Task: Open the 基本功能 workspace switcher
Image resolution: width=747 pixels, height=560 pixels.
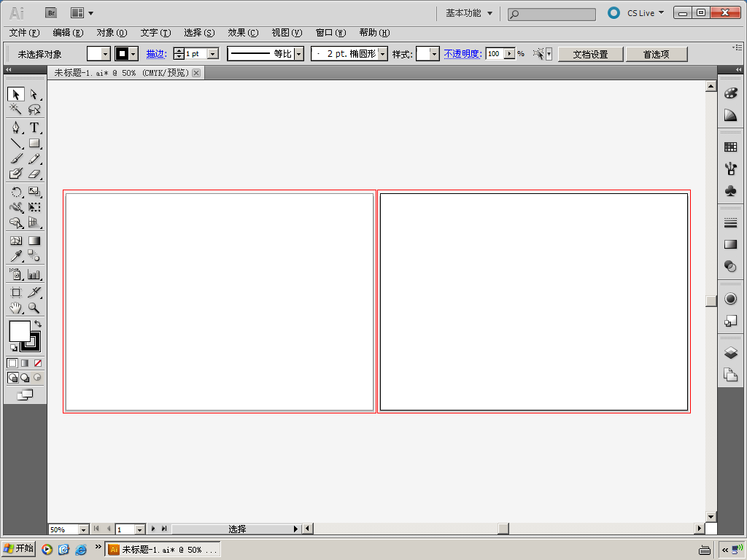Action: coord(469,13)
